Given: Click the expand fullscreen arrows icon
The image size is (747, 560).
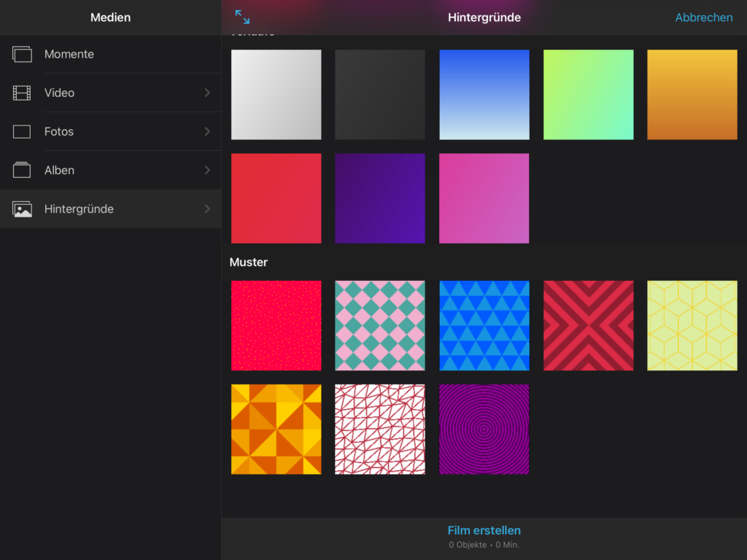Looking at the screenshot, I should [x=242, y=17].
